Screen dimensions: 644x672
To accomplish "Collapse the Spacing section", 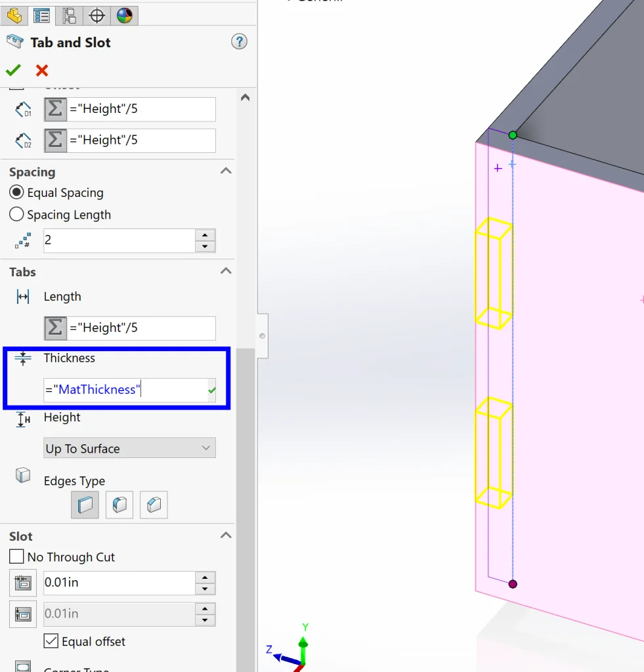I will click(x=226, y=171).
